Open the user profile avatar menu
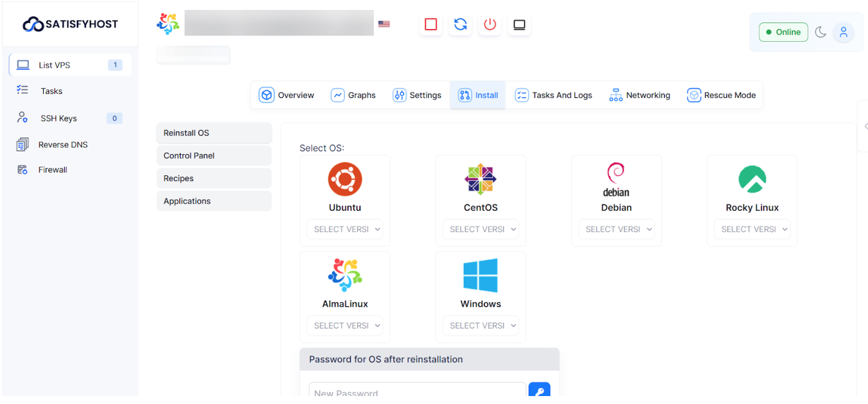The image size is (868, 404). pos(843,32)
